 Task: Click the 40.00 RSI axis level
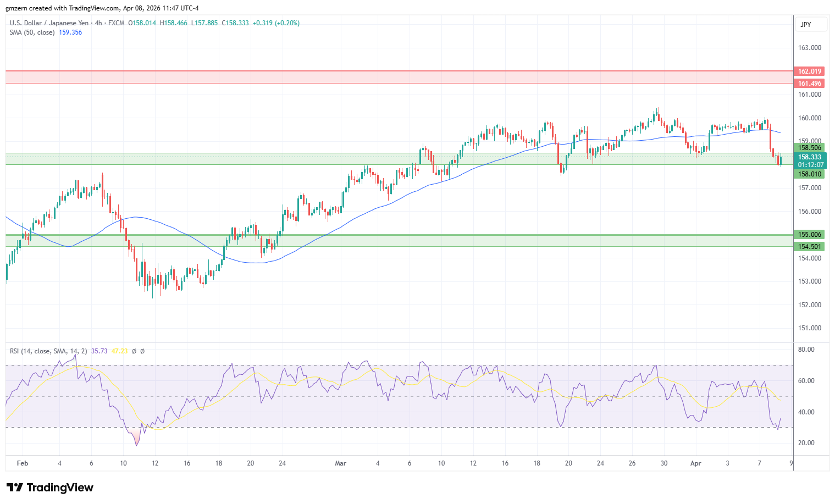click(806, 412)
